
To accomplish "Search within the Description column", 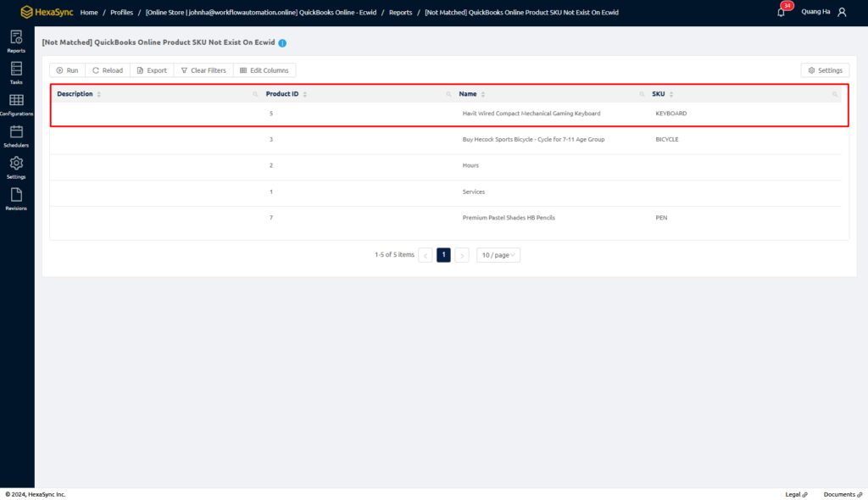I will (x=255, y=94).
